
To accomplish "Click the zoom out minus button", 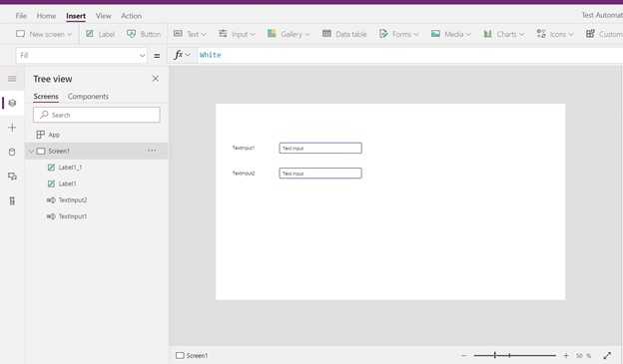I will click(x=463, y=356).
